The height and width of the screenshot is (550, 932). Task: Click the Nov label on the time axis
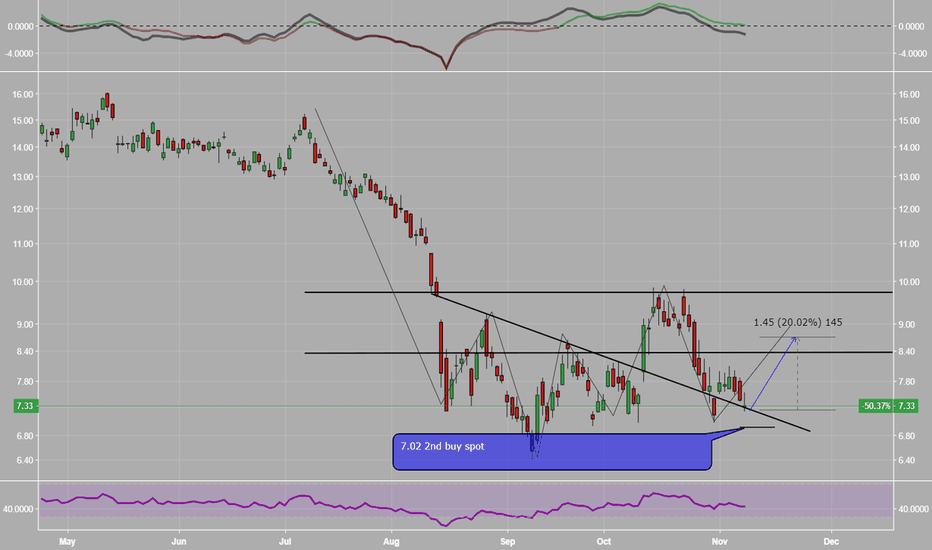[x=720, y=542]
